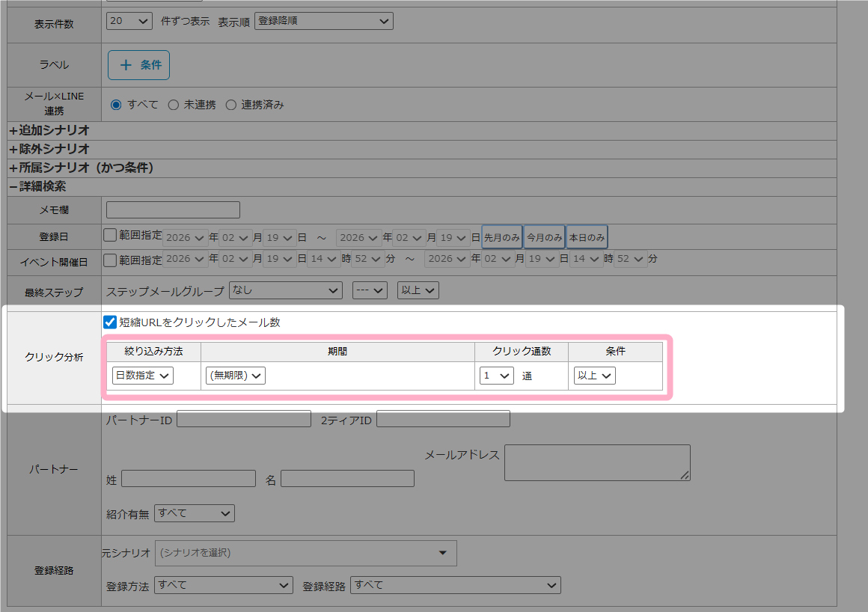Open the 表示順 登録降順 dropdown
The width and height of the screenshot is (868, 612).
(x=323, y=21)
